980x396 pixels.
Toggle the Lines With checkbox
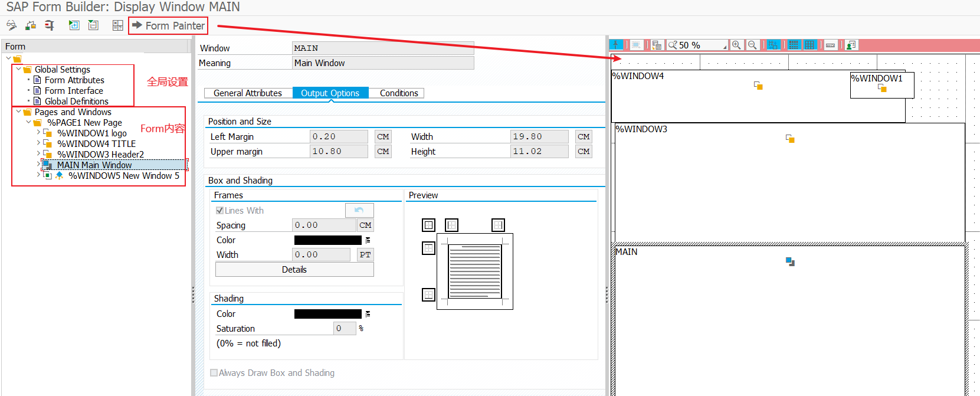[220, 210]
